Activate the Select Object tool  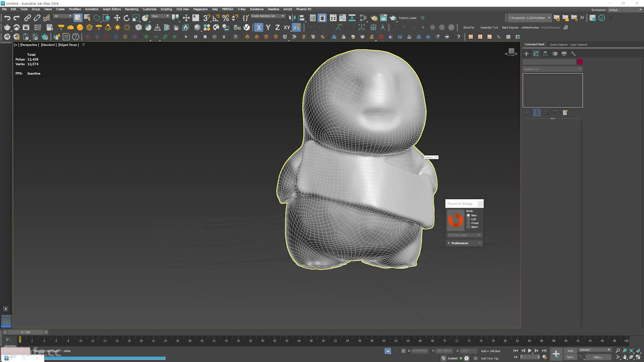tap(77, 18)
